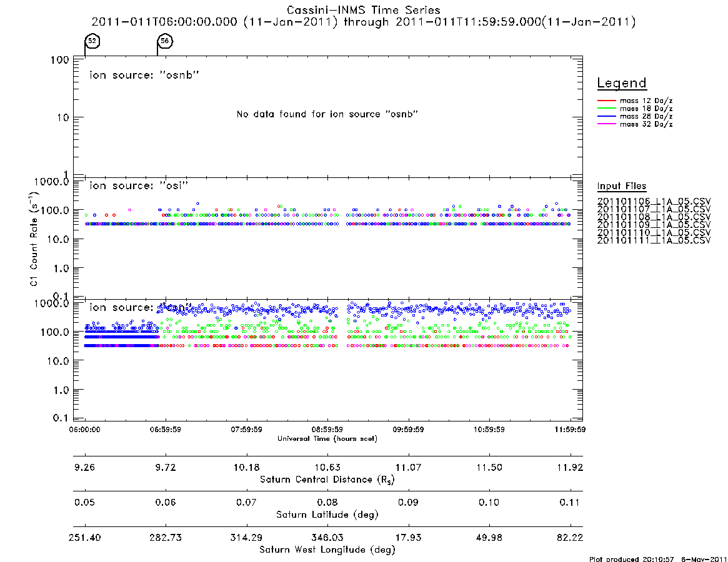The image size is (728, 562).
Task: Click the longitude value 251.40
Action: pyautogui.click(x=84, y=538)
